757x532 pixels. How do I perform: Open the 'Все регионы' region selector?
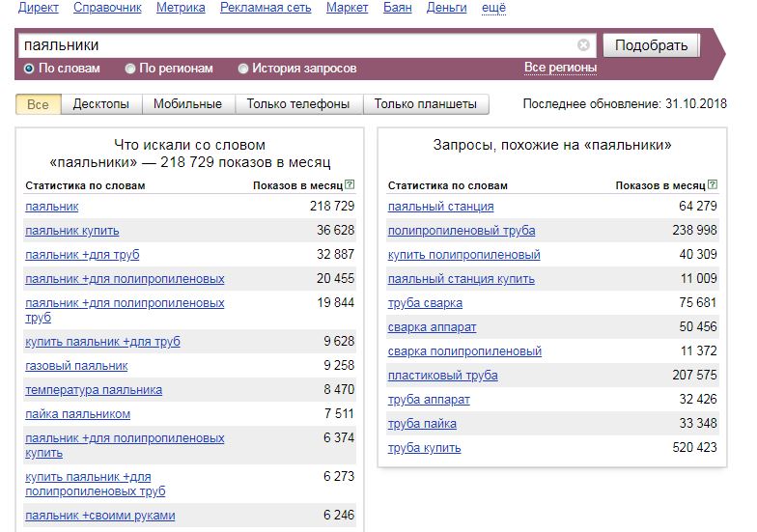[x=560, y=68]
